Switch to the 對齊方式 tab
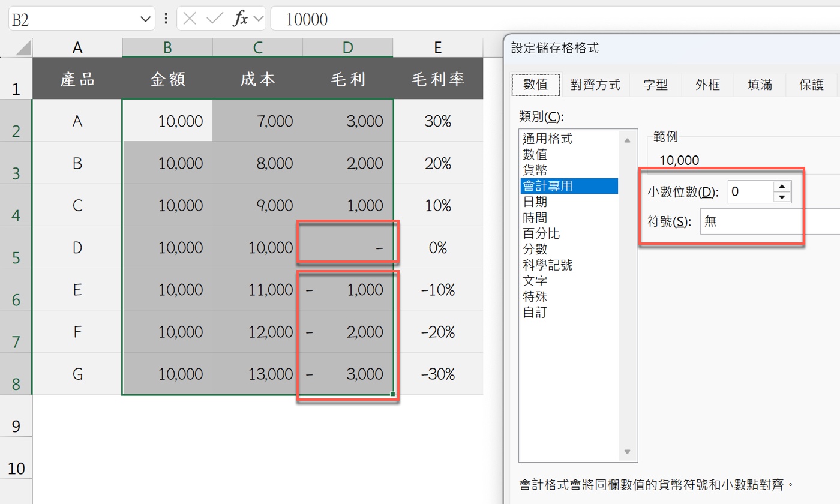The width and height of the screenshot is (840, 504). [596, 85]
